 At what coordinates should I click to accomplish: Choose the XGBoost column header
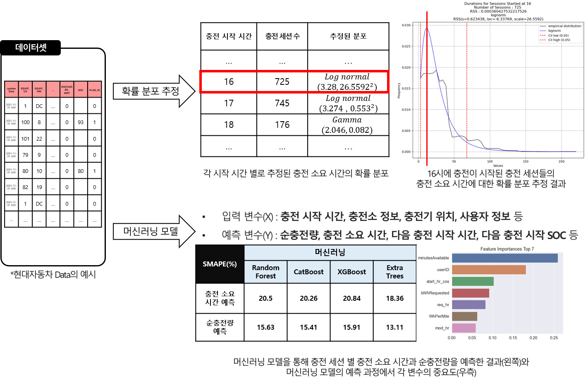tap(351, 272)
